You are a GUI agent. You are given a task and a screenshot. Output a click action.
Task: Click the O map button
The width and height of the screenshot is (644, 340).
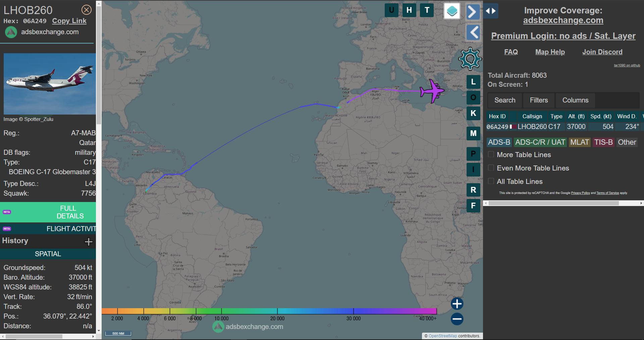click(473, 97)
